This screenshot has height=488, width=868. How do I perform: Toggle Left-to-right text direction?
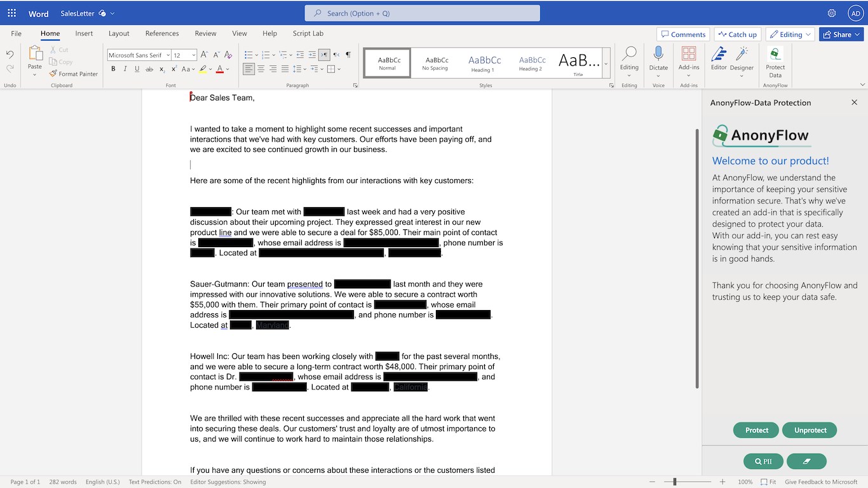(x=324, y=55)
